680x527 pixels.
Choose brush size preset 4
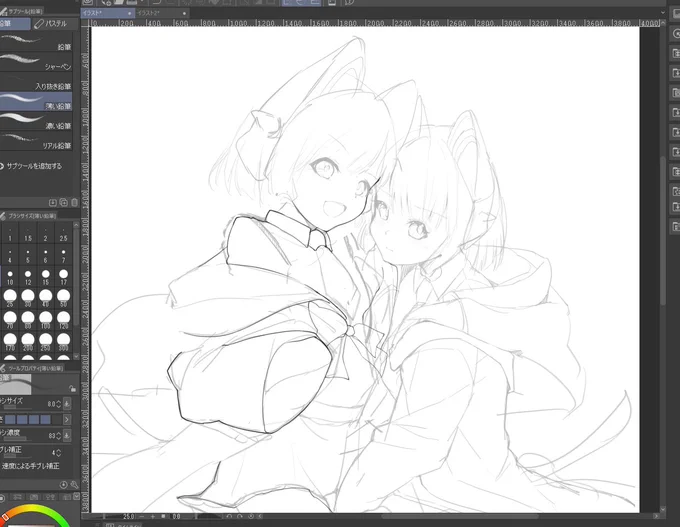tap(10, 256)
